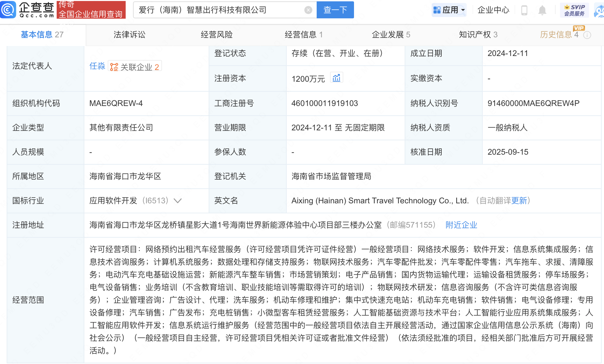Screen dimensions: 604x364
Task: Open the 知识产权 tab
Action: (478, 35)
